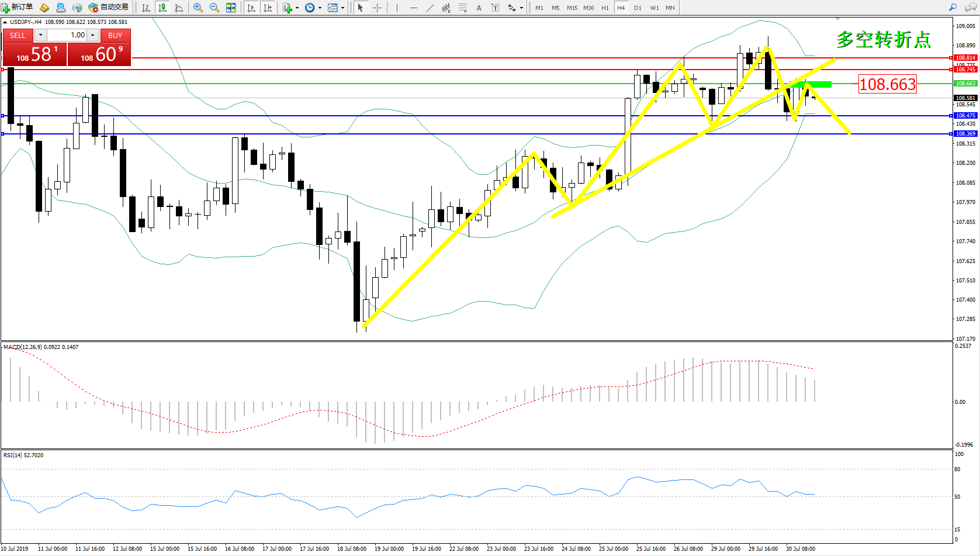Click the Zoom Out magnifier icon
This screenshot has height=556, width=980.
click(x=214, y=8)
